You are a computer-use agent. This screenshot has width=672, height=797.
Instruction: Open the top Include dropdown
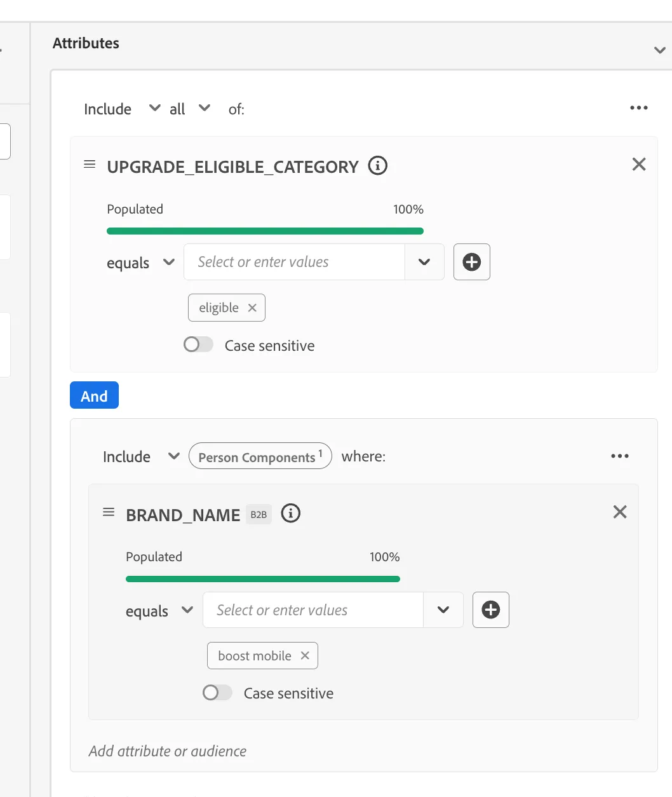point(122,109)
